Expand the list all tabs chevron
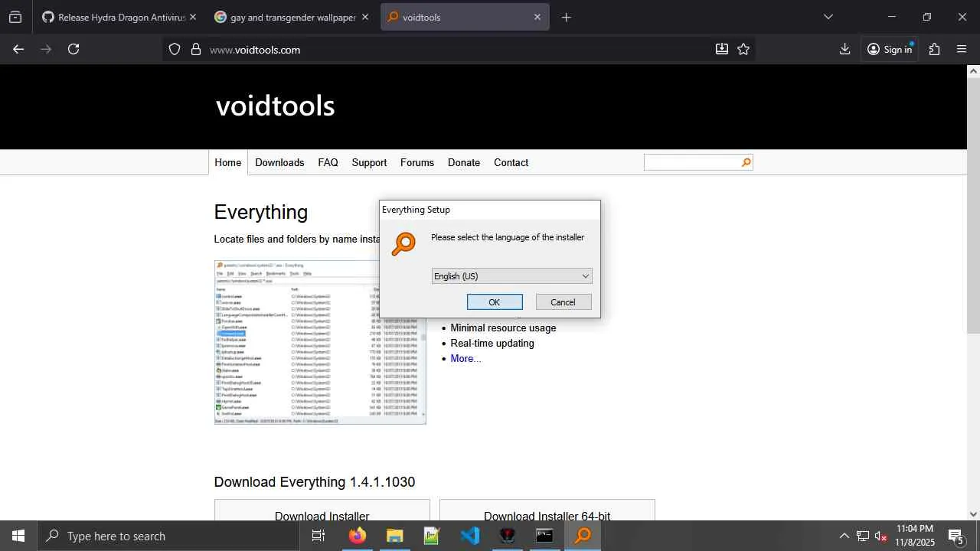The image size is (980, 551). [828, 17]
